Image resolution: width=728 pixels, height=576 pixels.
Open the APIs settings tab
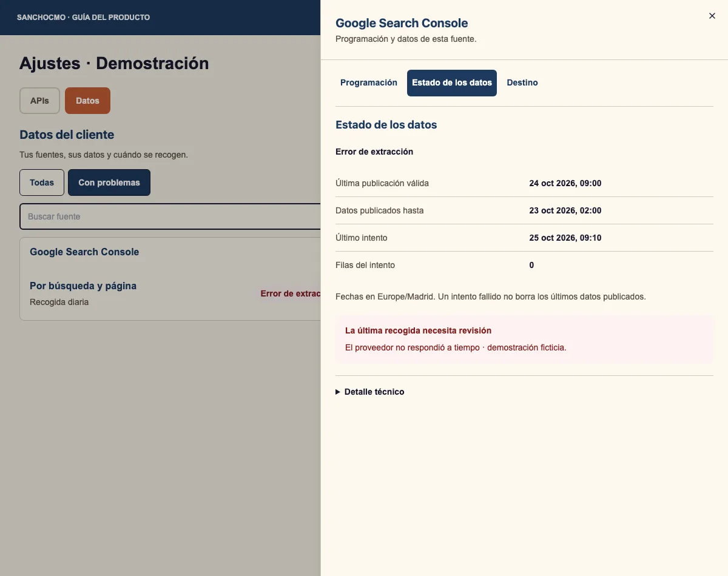click(x=40, y=101)
